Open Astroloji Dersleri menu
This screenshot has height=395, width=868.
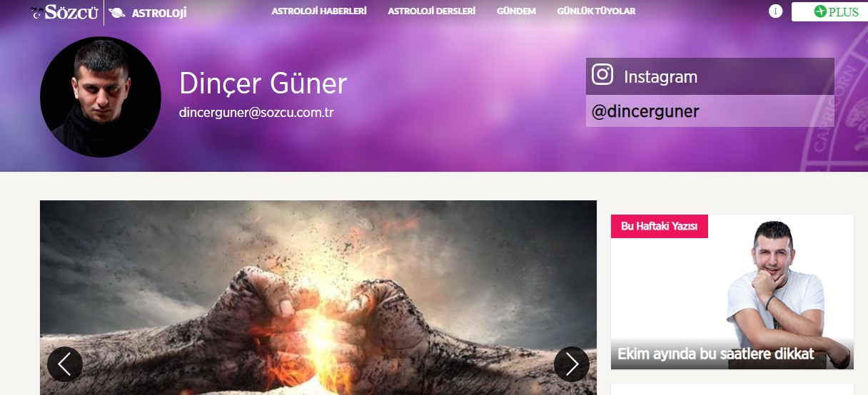tap(431, 11)
